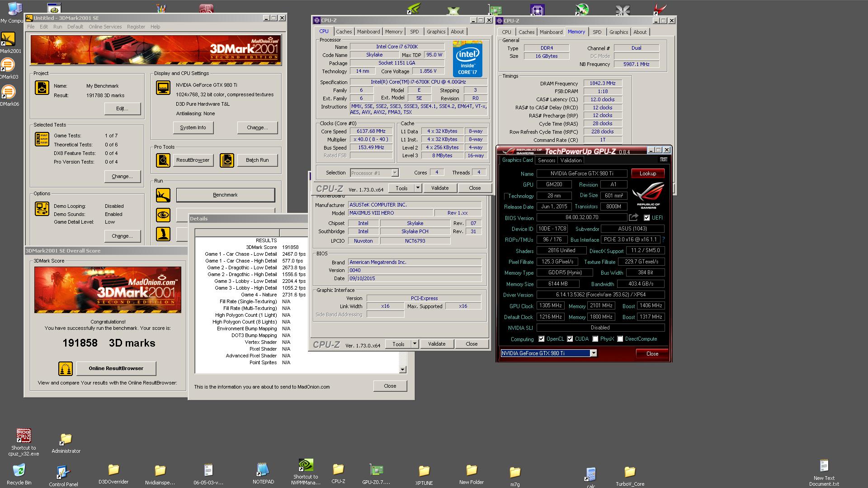Open the Recycle Bin desktop icon
Image resolution: width=868 pixels, height=488 pixels.
tap(19, 470)
